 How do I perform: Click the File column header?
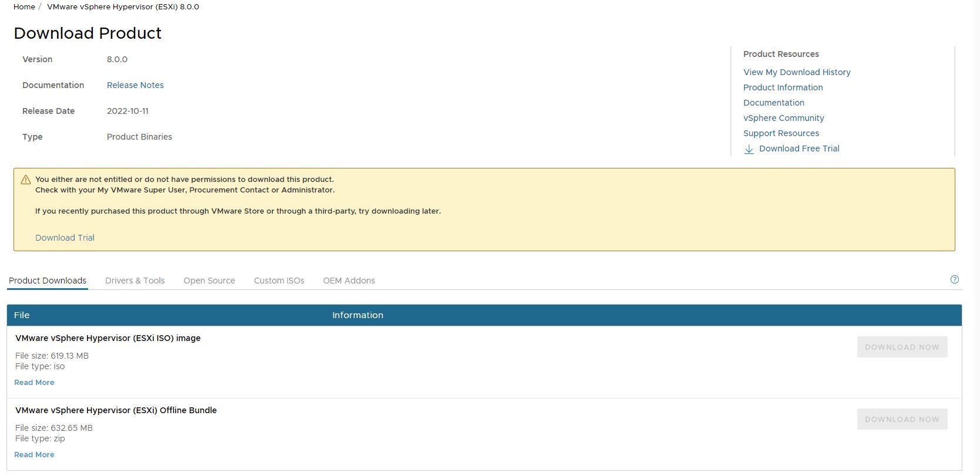point(22,315)
